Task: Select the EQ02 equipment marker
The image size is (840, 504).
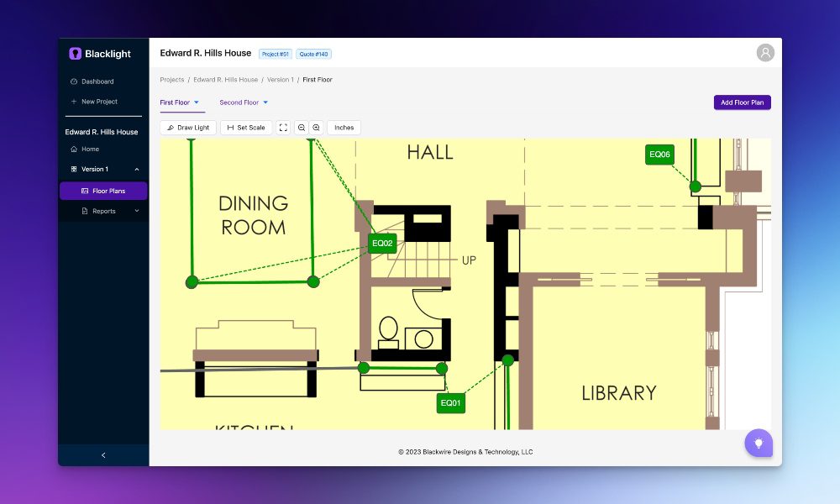Action: coord(382,243)
